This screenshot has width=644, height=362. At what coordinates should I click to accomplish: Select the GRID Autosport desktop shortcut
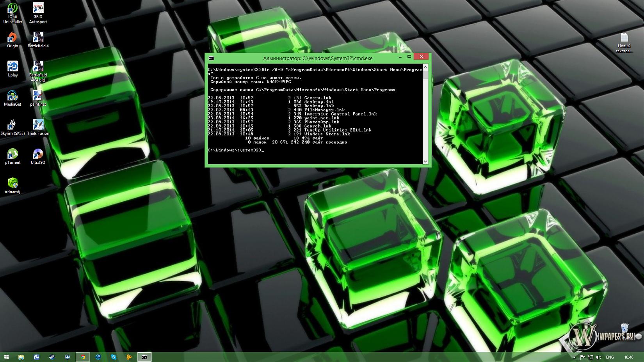click(38, 13)
